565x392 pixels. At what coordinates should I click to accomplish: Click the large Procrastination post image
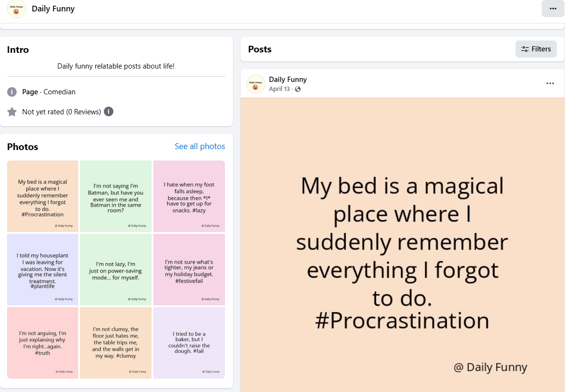(403, 248)
